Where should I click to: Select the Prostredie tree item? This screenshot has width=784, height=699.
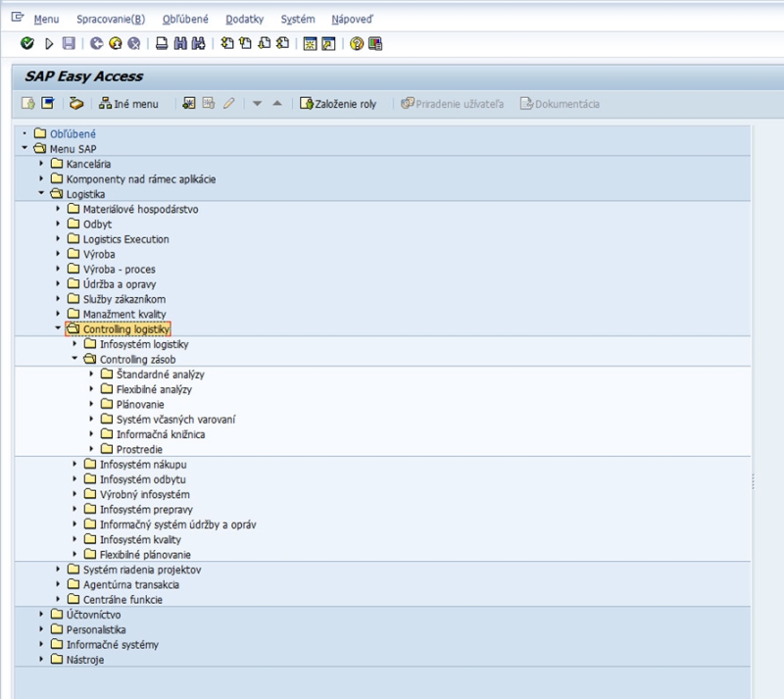coord(139,449)
